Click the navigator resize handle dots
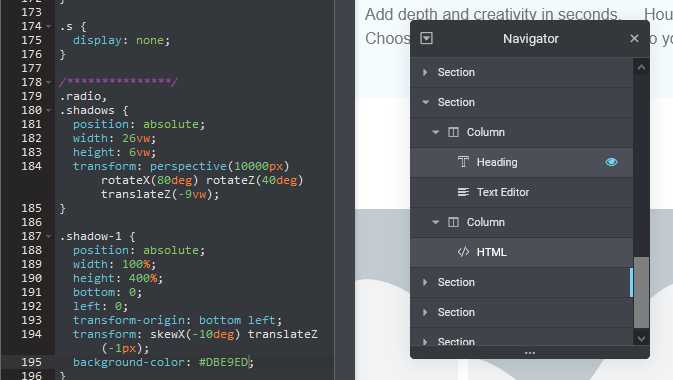 coord(530,353)
